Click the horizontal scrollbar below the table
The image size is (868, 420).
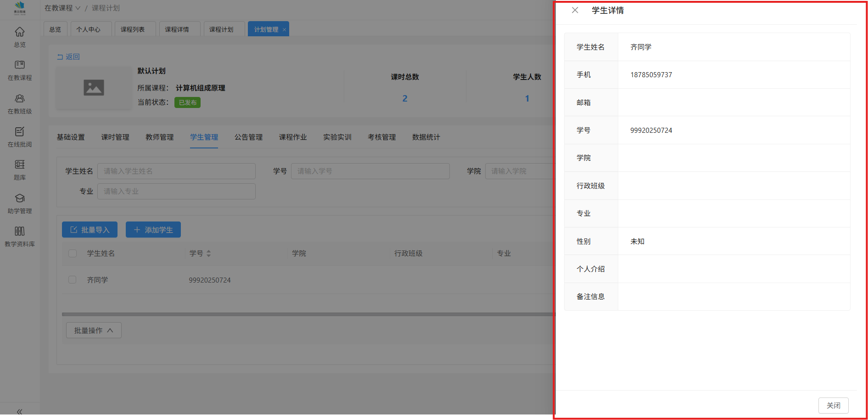[x=307, y=314]
